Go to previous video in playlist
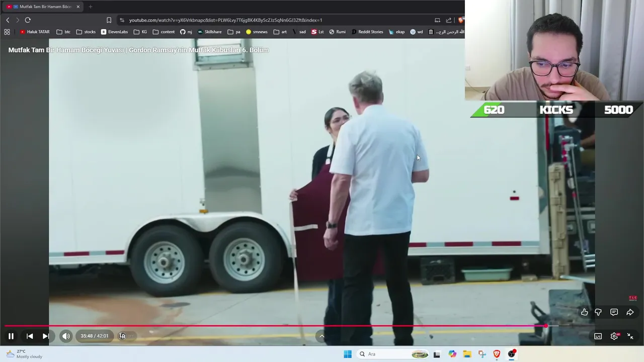 coord(30,336)
